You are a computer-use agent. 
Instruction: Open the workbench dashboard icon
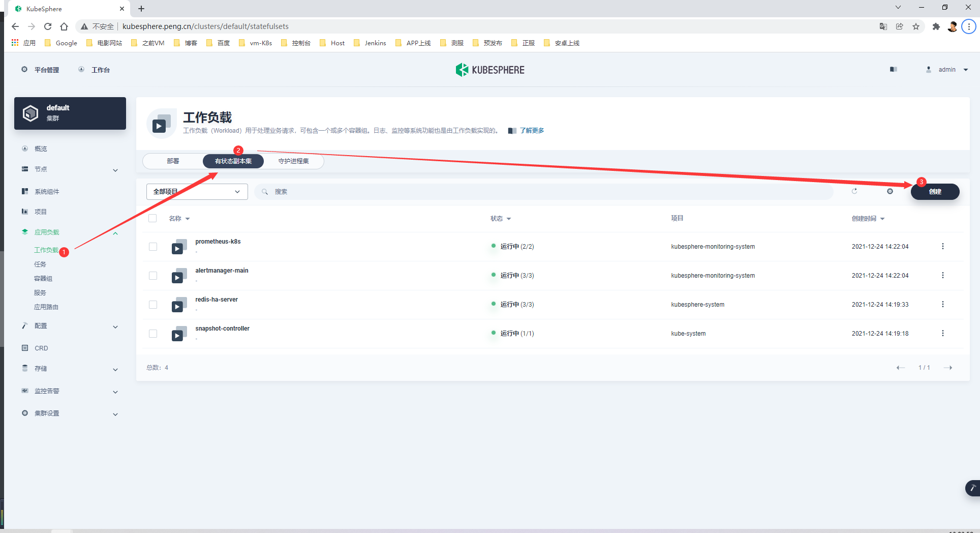coord(81,69)
